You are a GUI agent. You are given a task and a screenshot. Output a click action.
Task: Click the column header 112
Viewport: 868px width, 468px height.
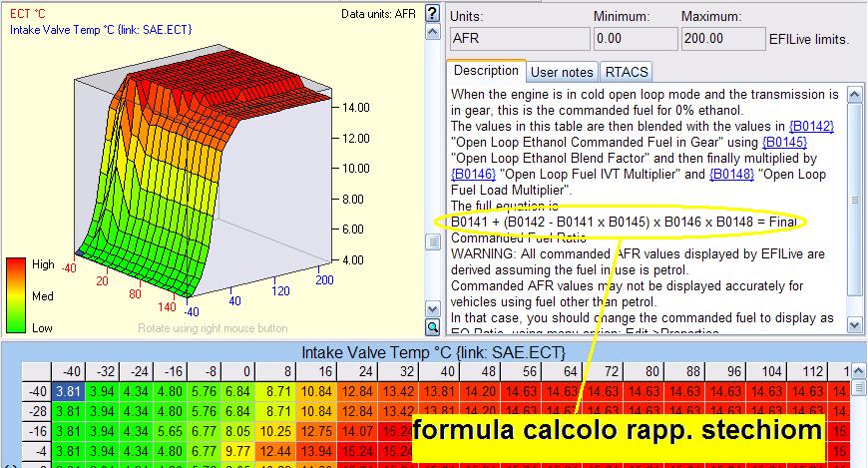[x=808, y=371]
